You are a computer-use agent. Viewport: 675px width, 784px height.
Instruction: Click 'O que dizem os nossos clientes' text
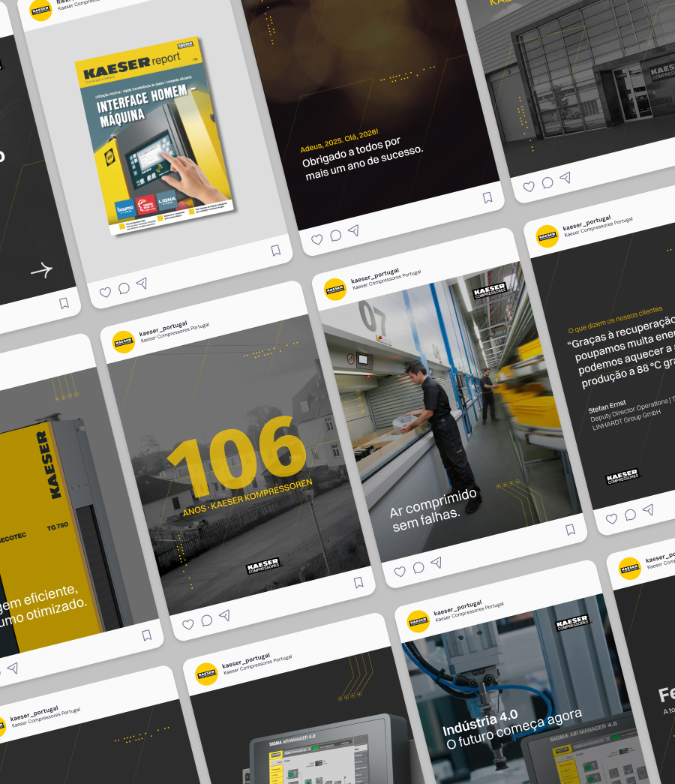(615, 320)
